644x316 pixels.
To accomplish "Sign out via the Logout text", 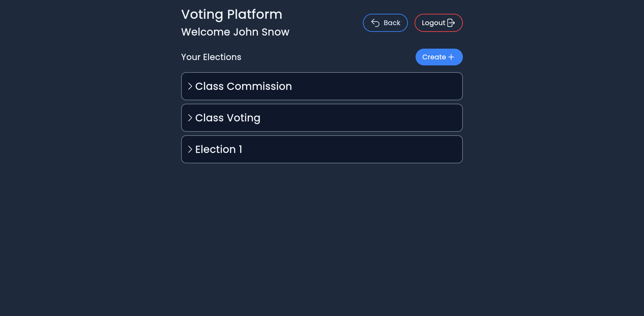I will click(433, 23).
